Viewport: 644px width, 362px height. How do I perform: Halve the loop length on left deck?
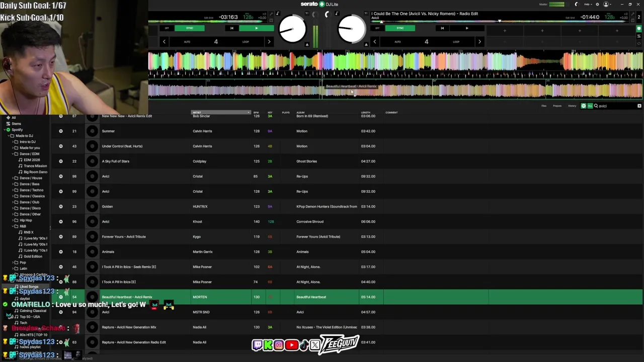click(164, 42)
